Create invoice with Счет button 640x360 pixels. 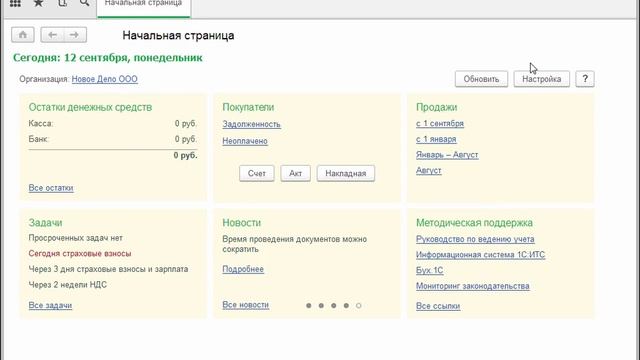pos(257,173)
